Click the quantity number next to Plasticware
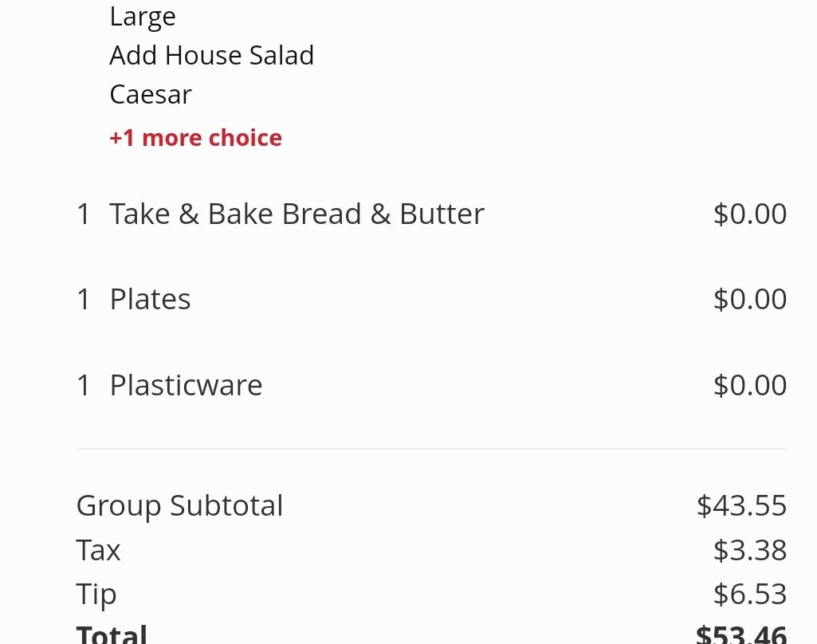This screenshot has height=644, width=817. point(84,386)
